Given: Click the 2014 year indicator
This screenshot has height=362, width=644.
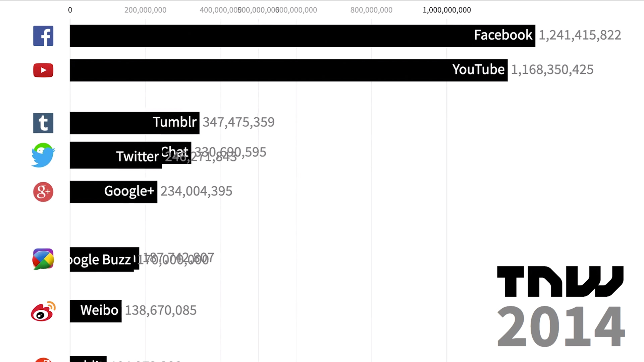Looking at the screenshot, I should tap(561, 326).
